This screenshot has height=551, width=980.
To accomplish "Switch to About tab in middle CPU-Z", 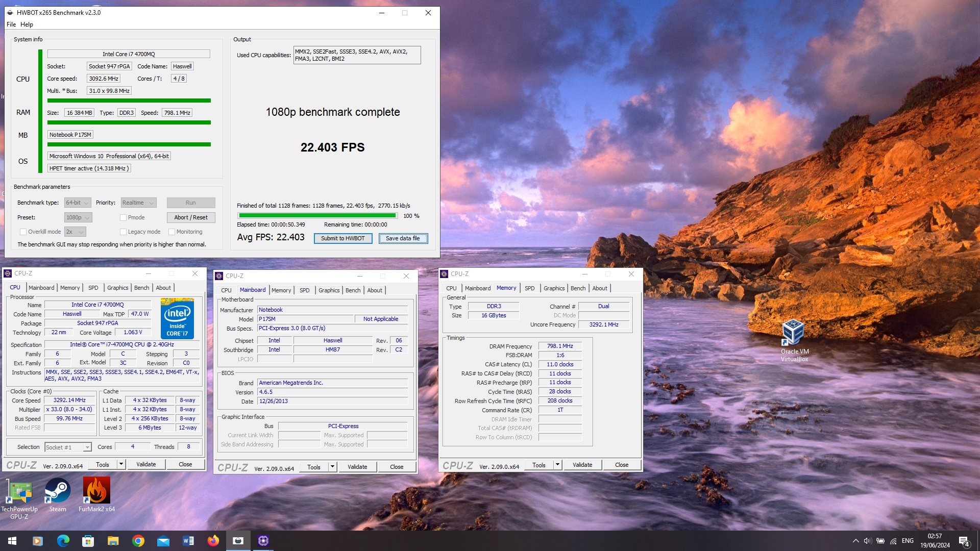I will [374, 290].
